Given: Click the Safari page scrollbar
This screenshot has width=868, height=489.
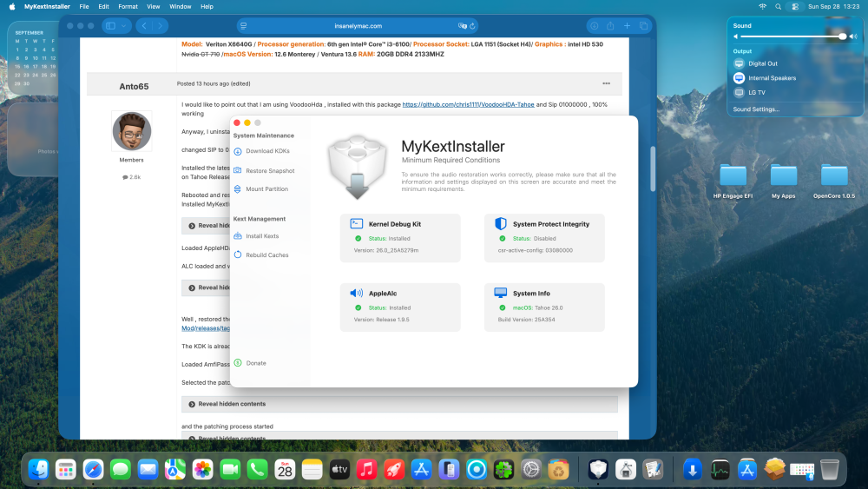Looking at the screenshot, I should (653, 169).
